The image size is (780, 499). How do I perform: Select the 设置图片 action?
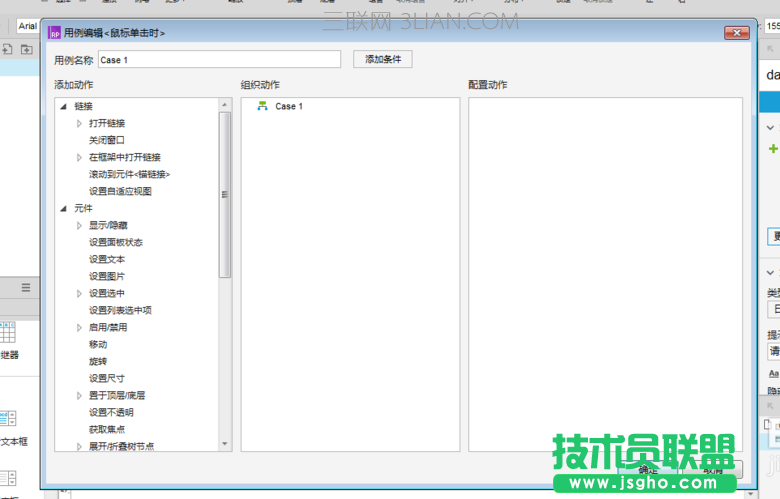(106, 276)
